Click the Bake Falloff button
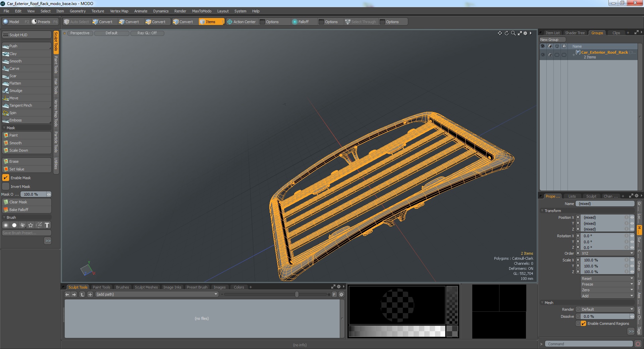Screen dimensions: 644x349 (26, 210)
